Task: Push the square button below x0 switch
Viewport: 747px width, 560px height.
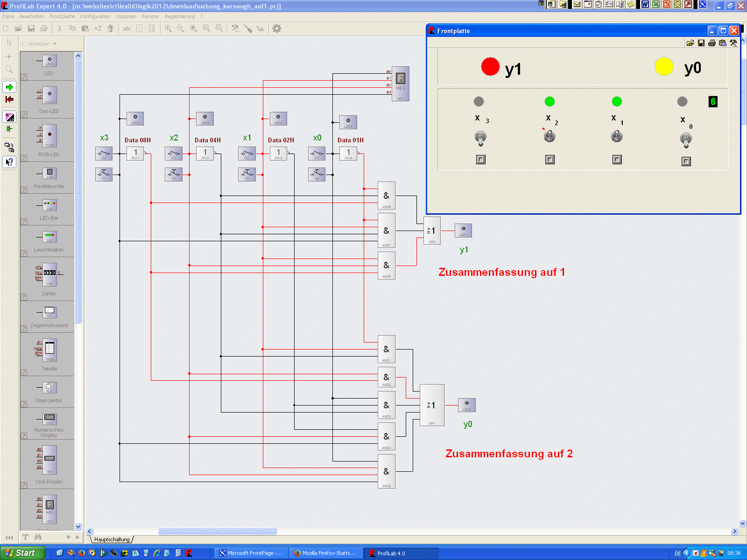Action: tap(686, 161)
